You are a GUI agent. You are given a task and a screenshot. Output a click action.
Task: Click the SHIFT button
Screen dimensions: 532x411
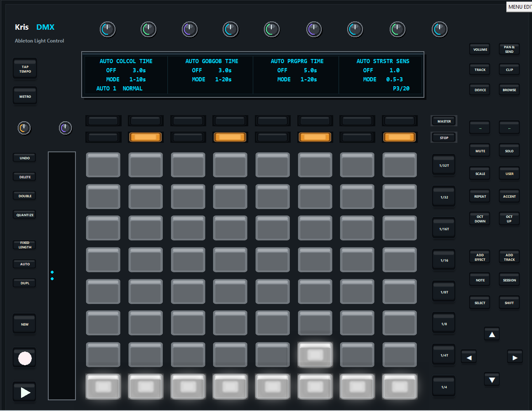pyautogui.click(x=509, y=303)
